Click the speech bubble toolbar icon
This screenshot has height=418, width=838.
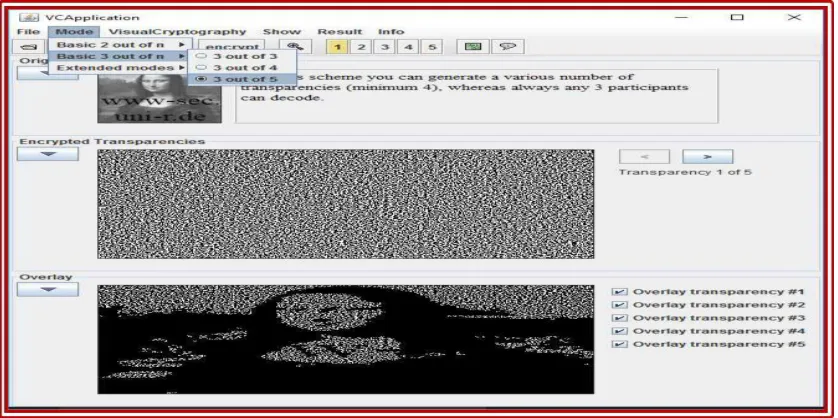[508, 47]
